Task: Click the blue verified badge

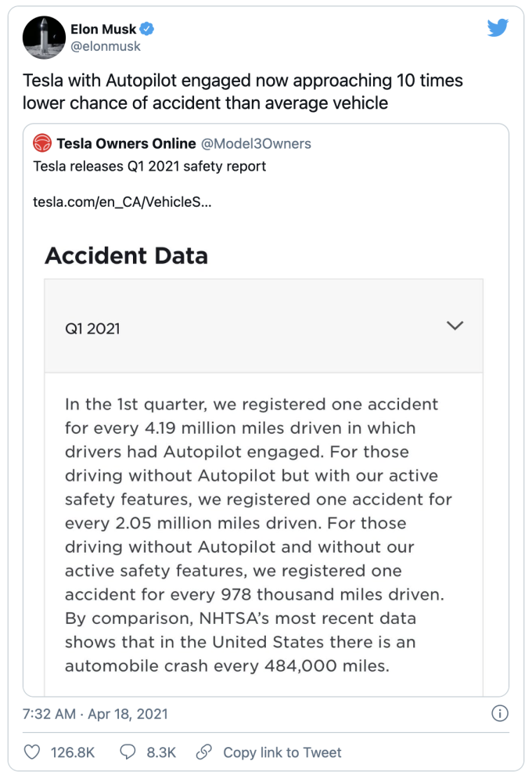Action: pos(147,29)
